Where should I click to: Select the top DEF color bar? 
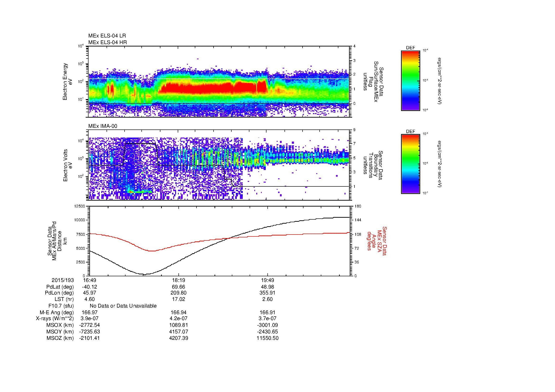pyautogui.click(x=410, y=81)
